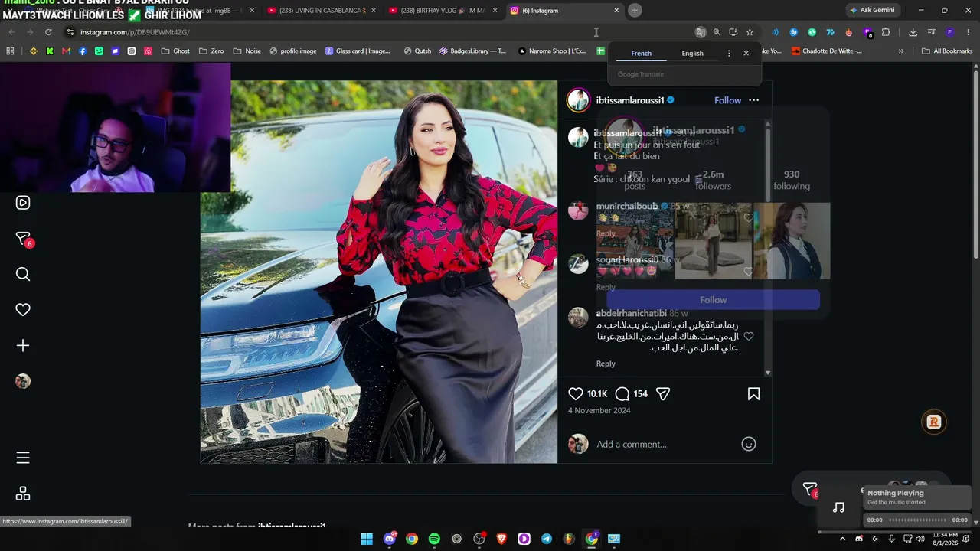Screen dimensions: 980x551
Task: Reply to abdelrhanichatibi's comment
Action: click(x=606, y=364)
